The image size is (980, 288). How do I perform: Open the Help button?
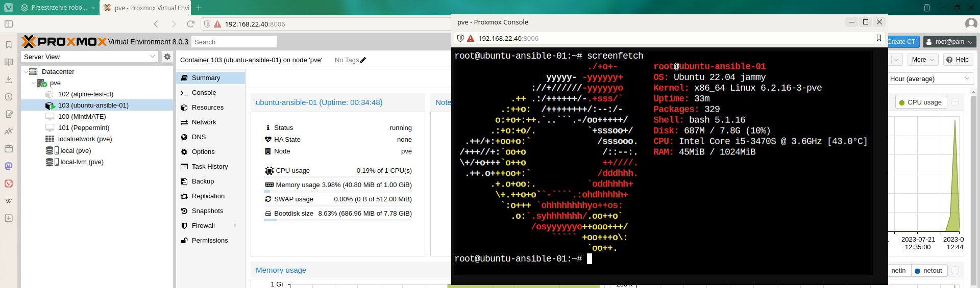pyautogui.click(x=957, y=60)
